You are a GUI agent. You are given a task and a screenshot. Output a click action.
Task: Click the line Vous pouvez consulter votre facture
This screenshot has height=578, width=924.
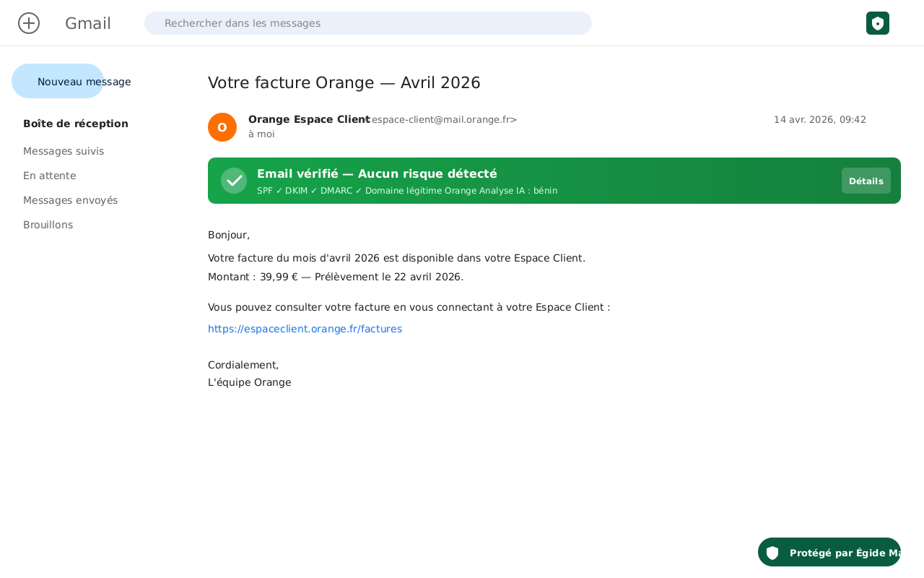coord(409,307)
